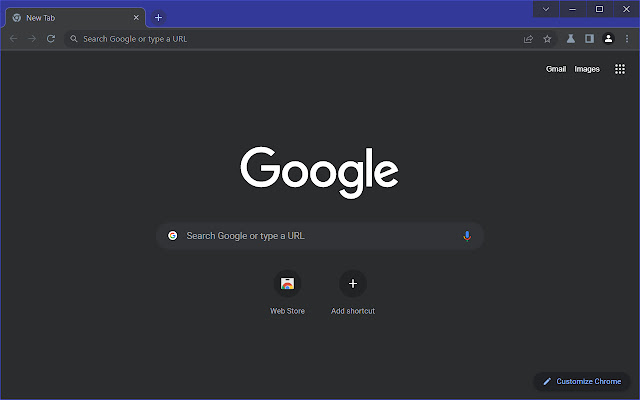Viewport: 640px width, 400px height.
Task: Click the search magnifier icon in the address bar
Action: point(73,39)
